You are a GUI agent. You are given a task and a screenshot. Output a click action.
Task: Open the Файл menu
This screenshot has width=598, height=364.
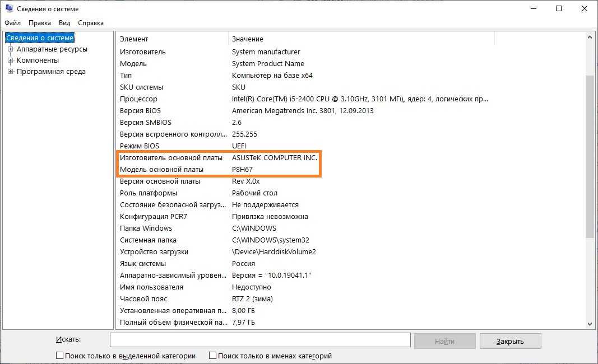[12, 23]
